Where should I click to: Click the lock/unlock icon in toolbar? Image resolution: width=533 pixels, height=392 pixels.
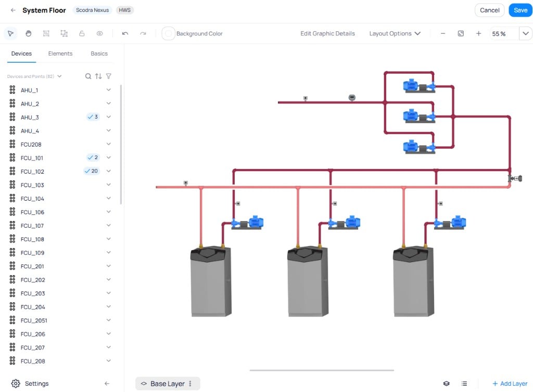point(82,34)
